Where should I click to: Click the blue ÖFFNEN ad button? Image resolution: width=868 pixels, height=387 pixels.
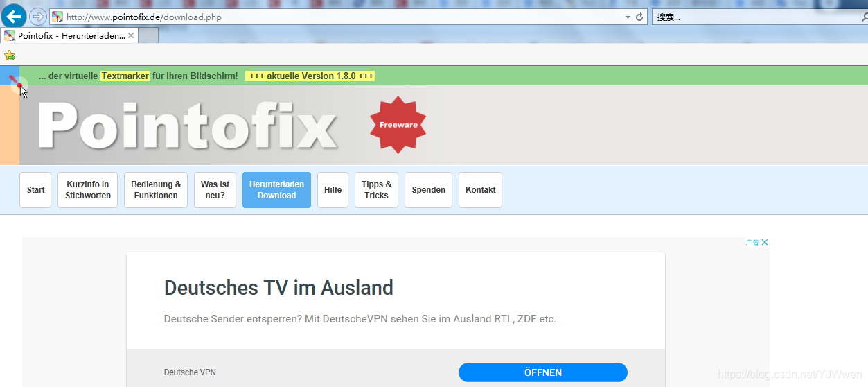tap(543, 372)
